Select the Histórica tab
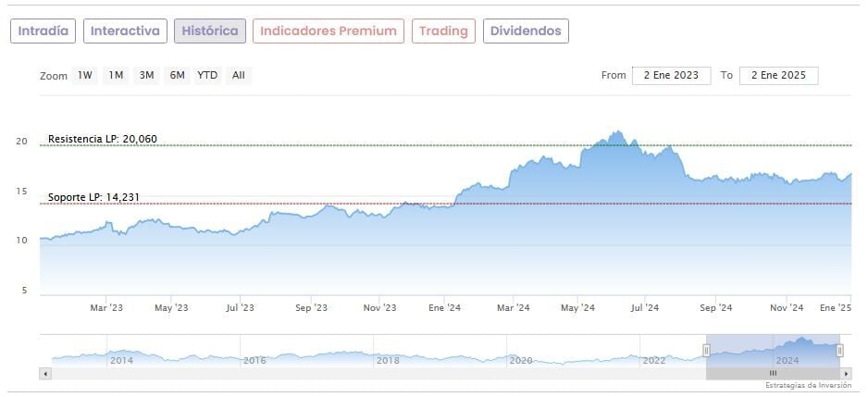The width and height of the screenshot is (868, 397). click(x=210, y=31)
